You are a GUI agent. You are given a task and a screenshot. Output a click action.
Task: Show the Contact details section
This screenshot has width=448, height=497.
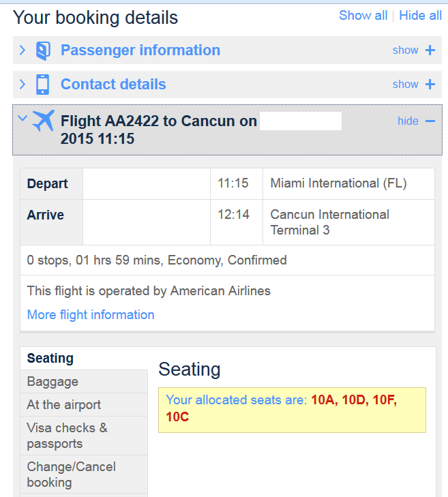pos(406,85)
